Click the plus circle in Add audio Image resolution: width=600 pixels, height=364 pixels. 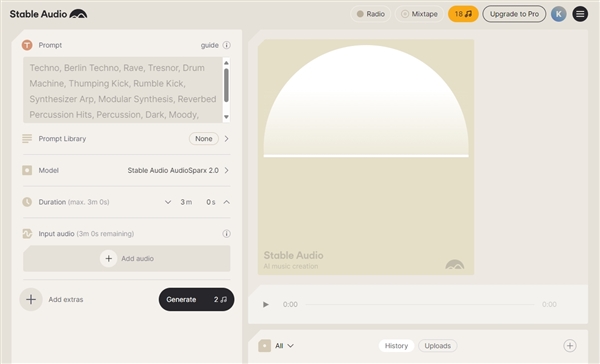pos(109,259)
